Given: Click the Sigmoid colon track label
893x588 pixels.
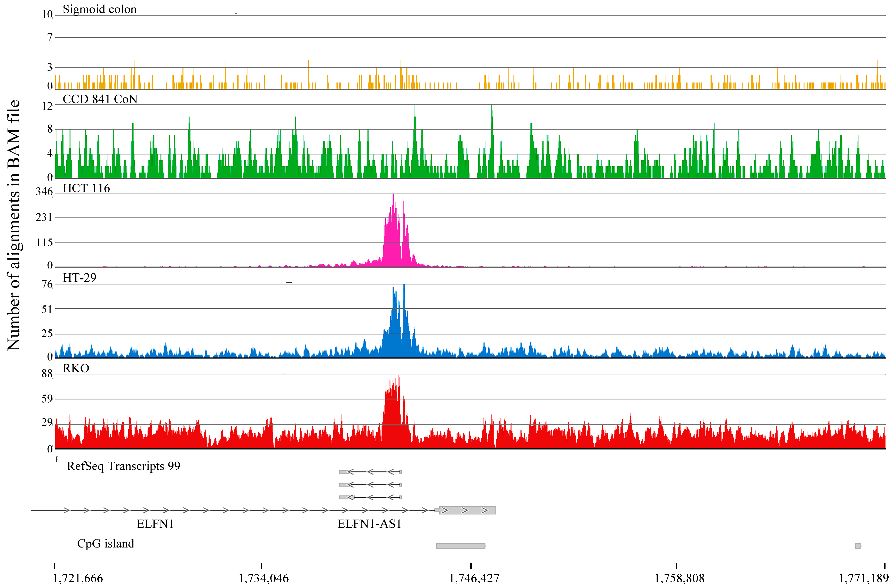Looking at the screenshot, I should [99, 9].
